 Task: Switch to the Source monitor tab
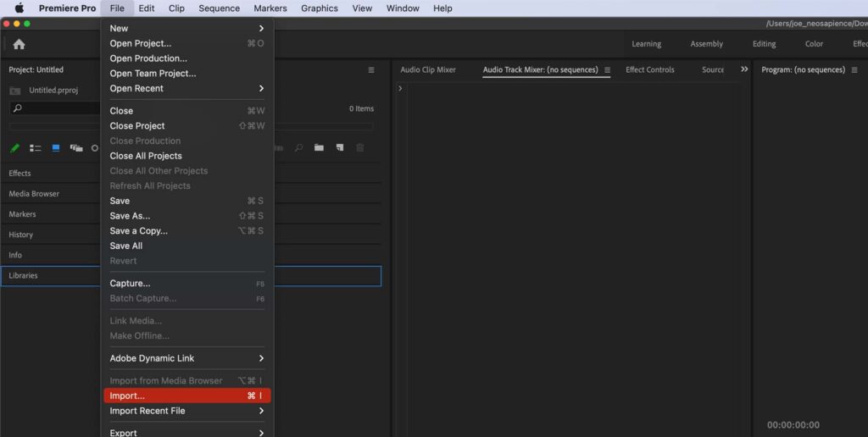(x=712, y=69)
